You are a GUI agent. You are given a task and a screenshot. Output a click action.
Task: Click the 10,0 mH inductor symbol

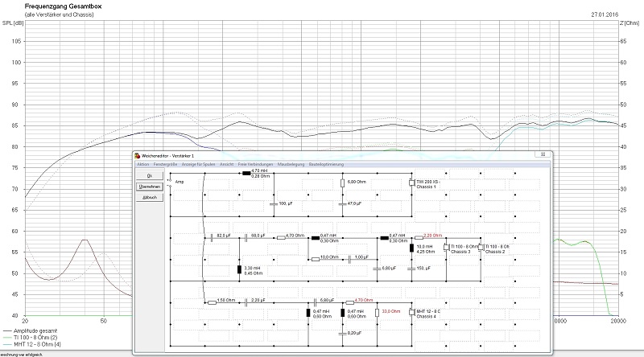(411, 248)
